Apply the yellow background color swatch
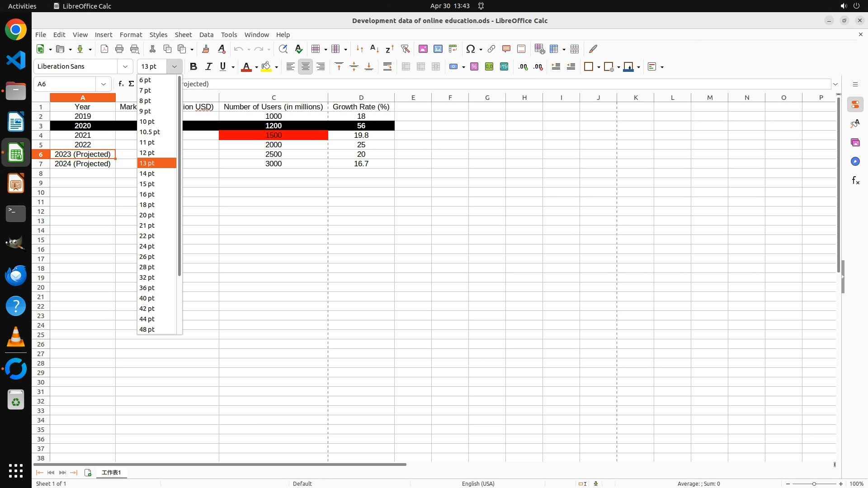Image resolution: width=868 pixels, height=488 pixels. click(266, 66)
